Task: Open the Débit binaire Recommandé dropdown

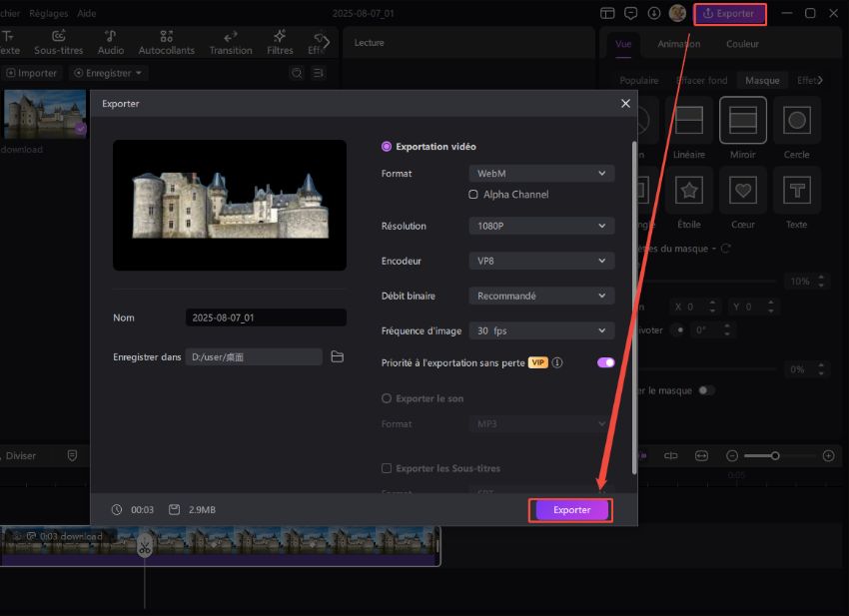Action: click(x=541, y=296)
